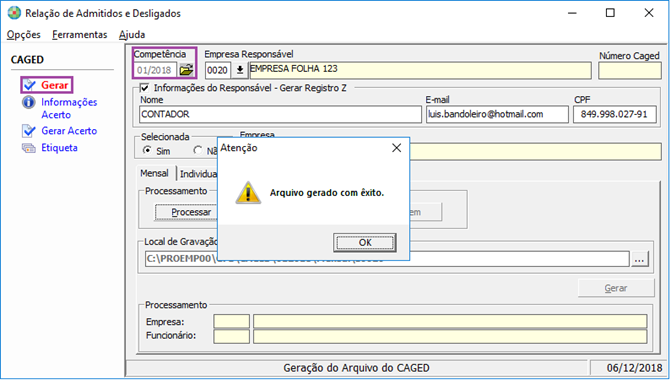Click the CAGED sidebar heading
Viewport: 671px width, 380px height.
(27, 60)
